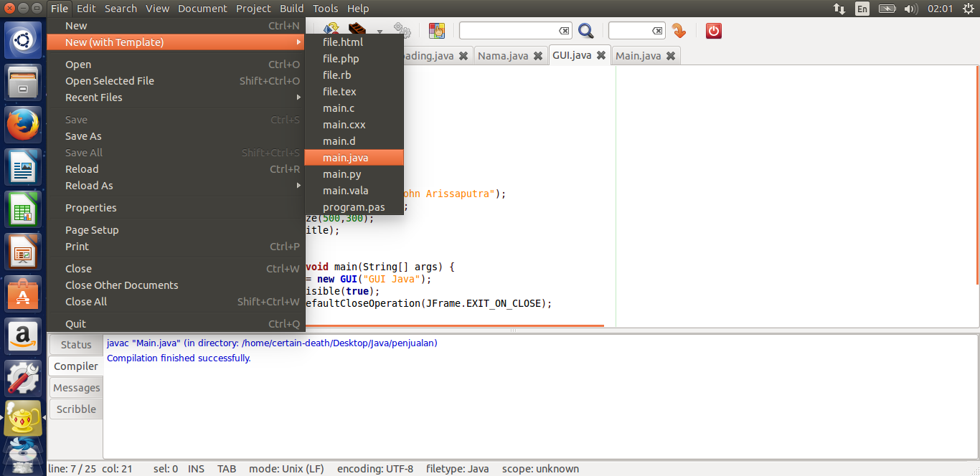Switch to the Main.java tab
Screen dimensions: 980x476
[638, 56]
